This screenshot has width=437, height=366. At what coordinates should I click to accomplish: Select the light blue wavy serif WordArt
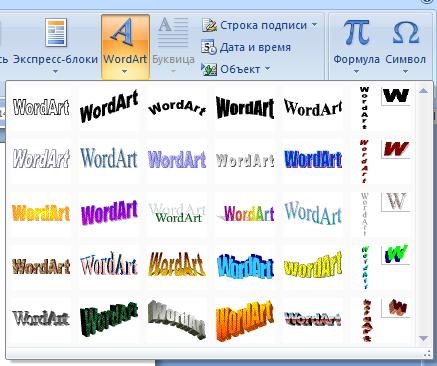tap(313, 214)
